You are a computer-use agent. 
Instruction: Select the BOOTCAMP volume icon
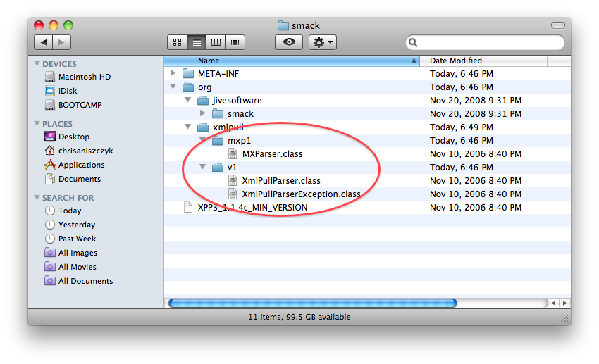pos(49,105)
